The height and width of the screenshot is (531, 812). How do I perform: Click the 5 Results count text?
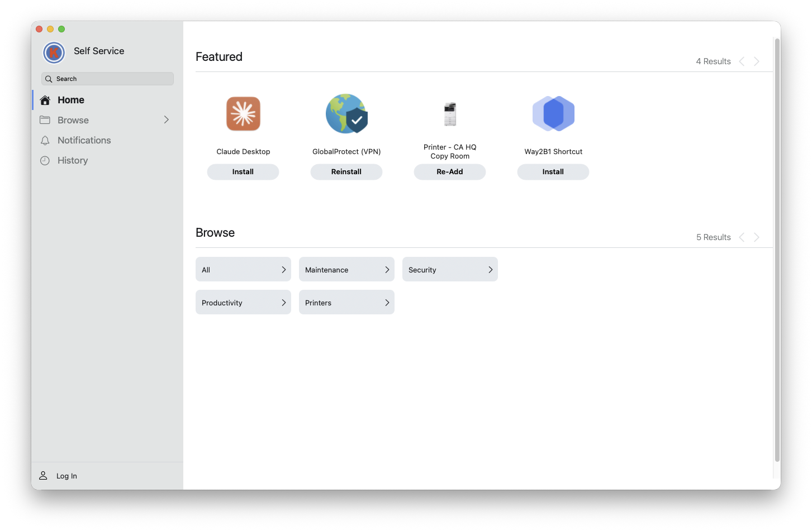point(713,237)
